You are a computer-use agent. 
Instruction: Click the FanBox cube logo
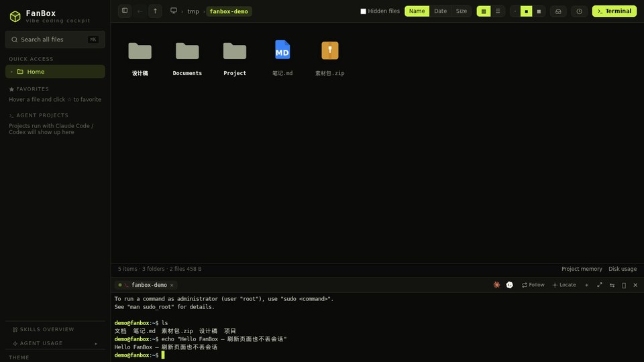15,16
